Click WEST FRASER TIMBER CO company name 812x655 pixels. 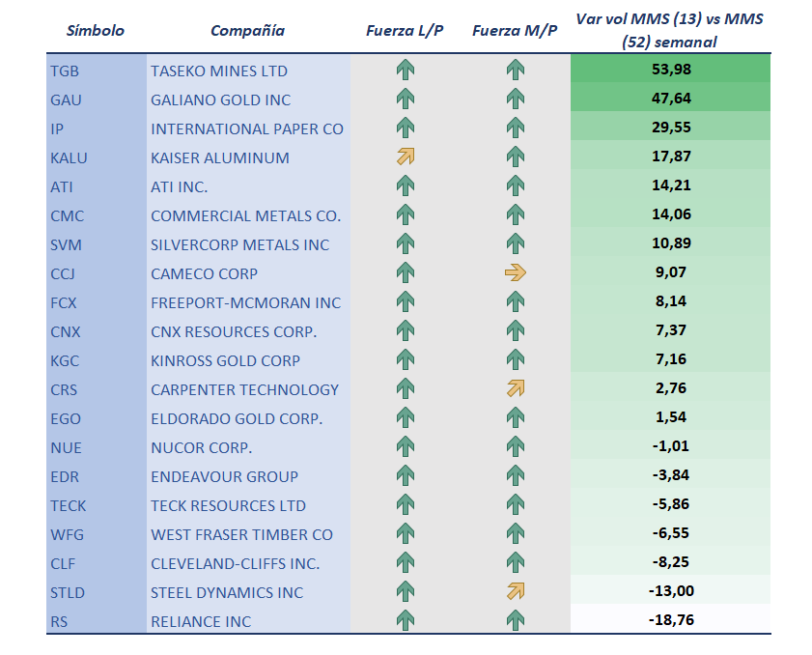[x=241, y=535]
